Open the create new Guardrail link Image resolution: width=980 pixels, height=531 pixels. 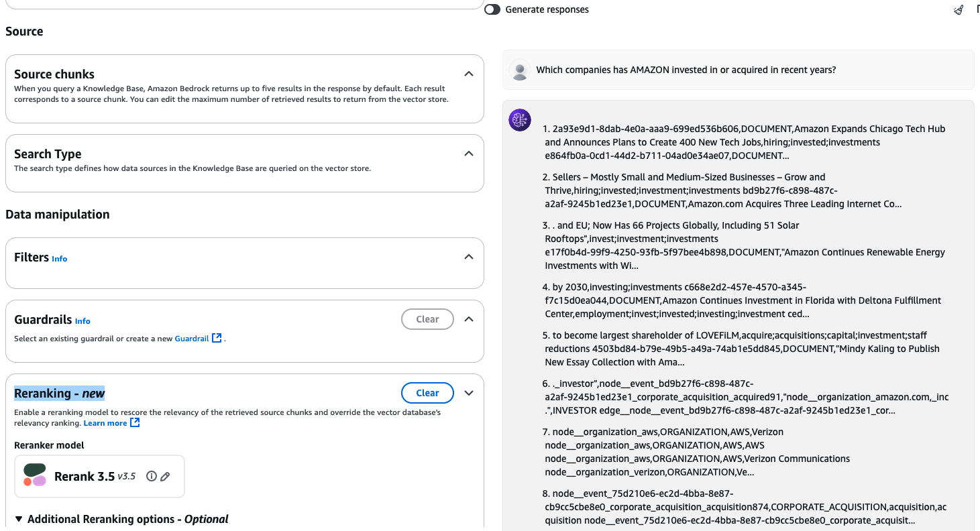point(192,339)
